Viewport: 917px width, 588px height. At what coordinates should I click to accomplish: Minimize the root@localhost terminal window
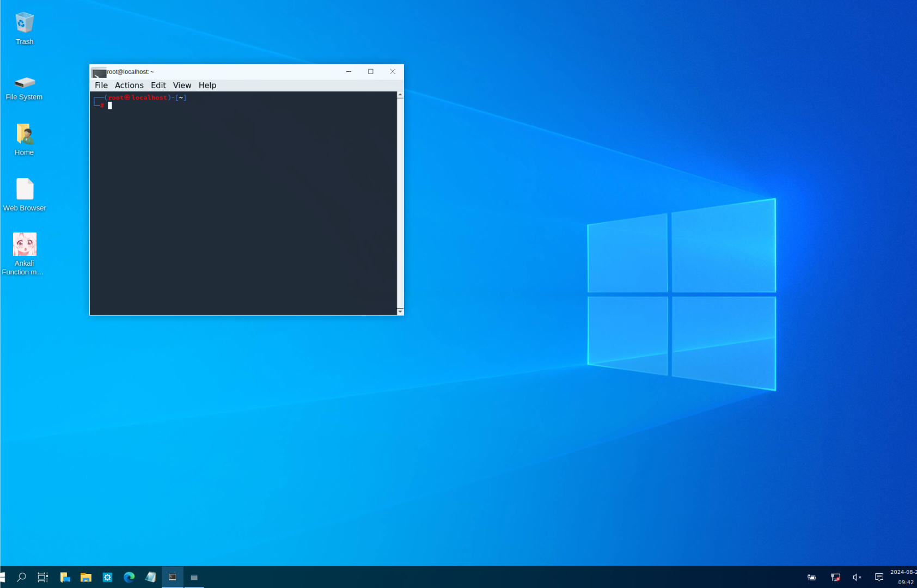point(349,72)
